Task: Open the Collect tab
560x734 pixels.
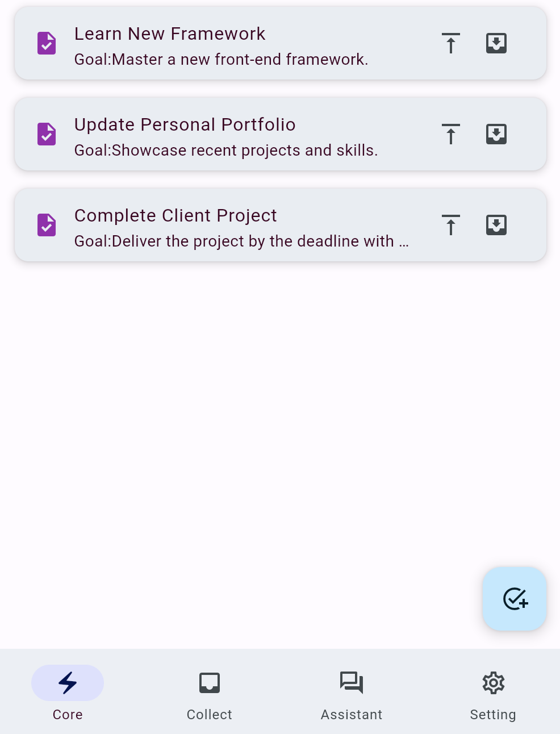Action: (210, 692)
